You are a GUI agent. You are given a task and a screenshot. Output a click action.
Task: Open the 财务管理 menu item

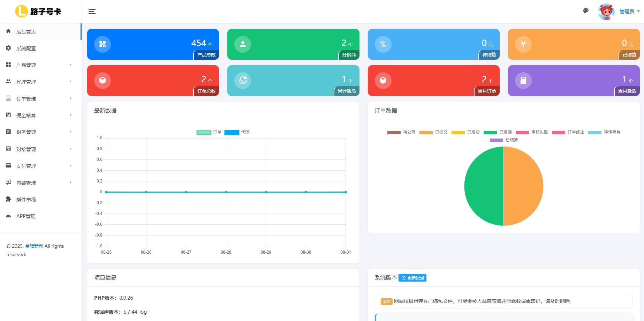(x=40, y=132)
